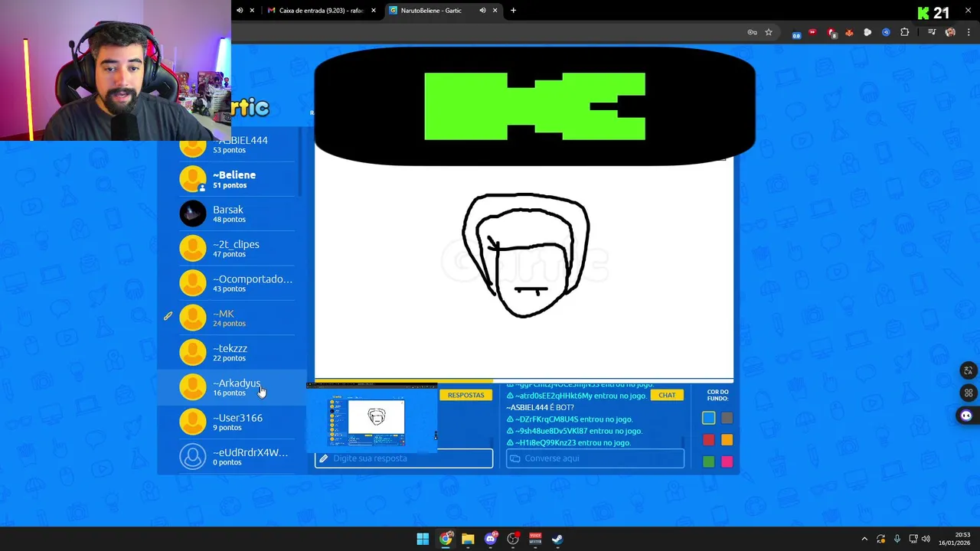Click the pencil drawer icon beside ~MK
Viewport: 980px width, 551px height.
[x=168, y=315]
